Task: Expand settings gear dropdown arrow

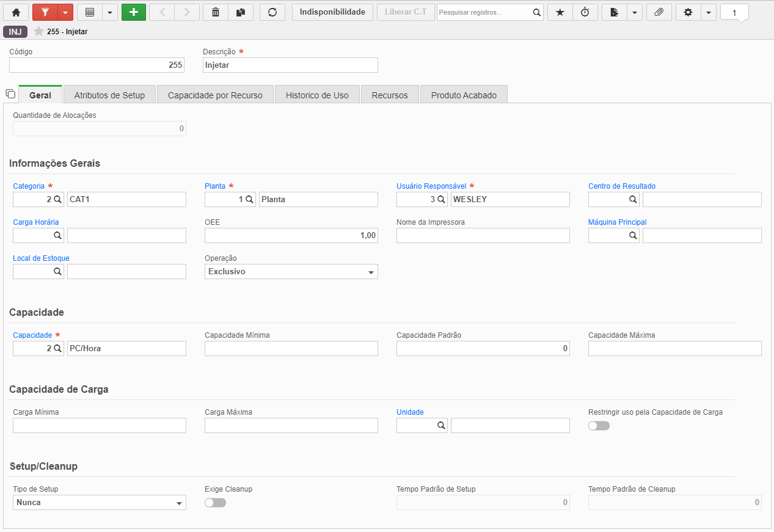Action: click(x=709, y=12)
